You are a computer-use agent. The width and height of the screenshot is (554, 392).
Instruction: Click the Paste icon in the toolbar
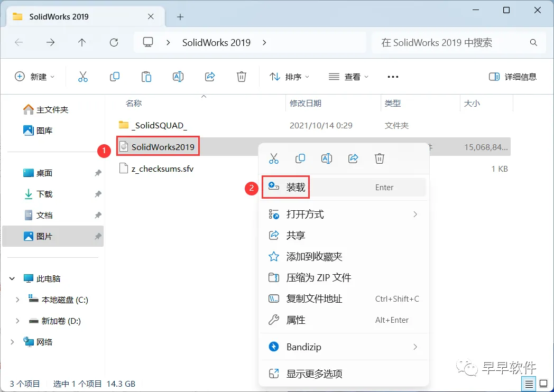click(146, 77)
